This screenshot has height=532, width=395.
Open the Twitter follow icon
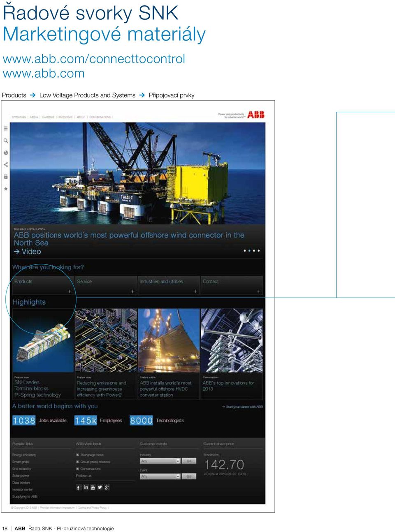(x=100, y=487)
